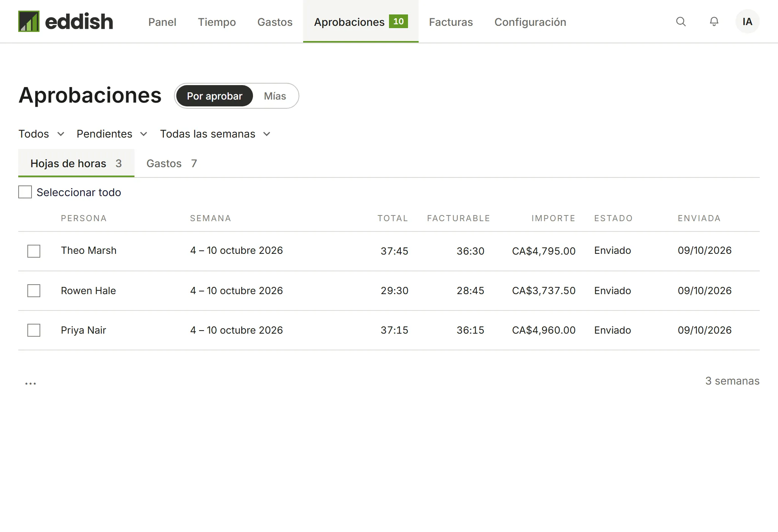Check the Priya Nair row checkbox
This screenshot has height=532, width=778.
point(34,330)
